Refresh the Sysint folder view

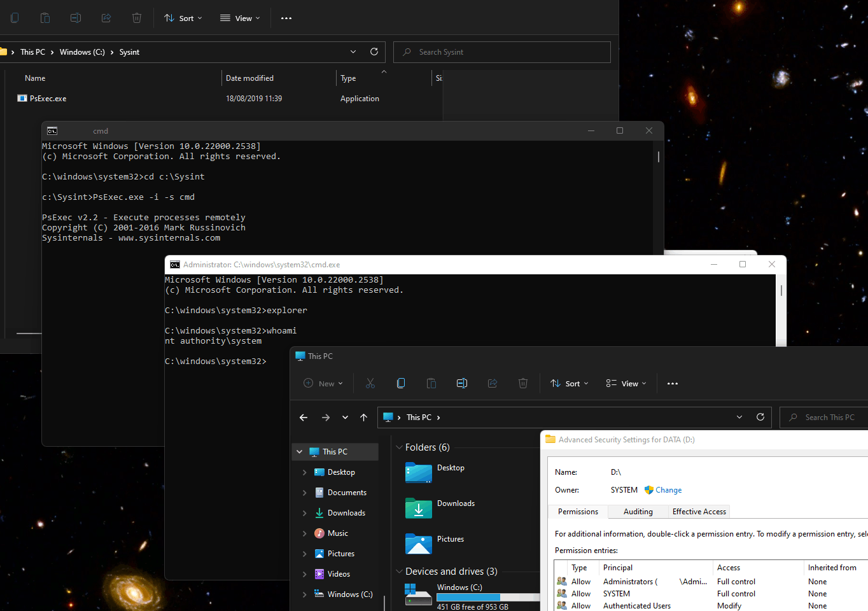(374, 52)
